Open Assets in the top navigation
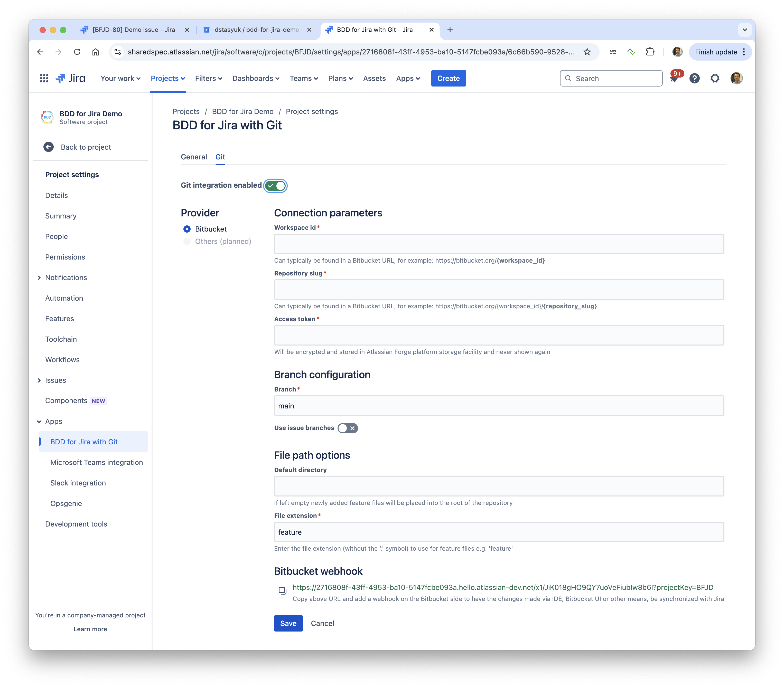784x688 pixels. [x=374, y=78]
